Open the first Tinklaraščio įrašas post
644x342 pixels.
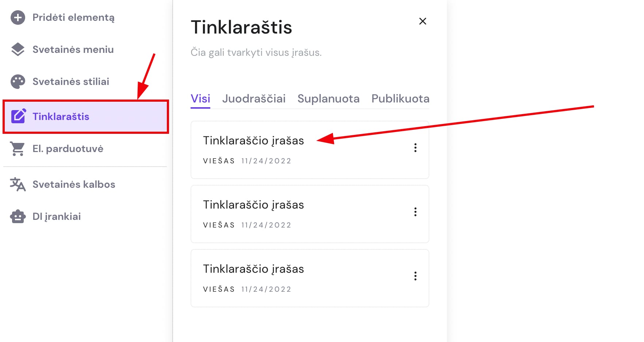click(x=254, y=141)
